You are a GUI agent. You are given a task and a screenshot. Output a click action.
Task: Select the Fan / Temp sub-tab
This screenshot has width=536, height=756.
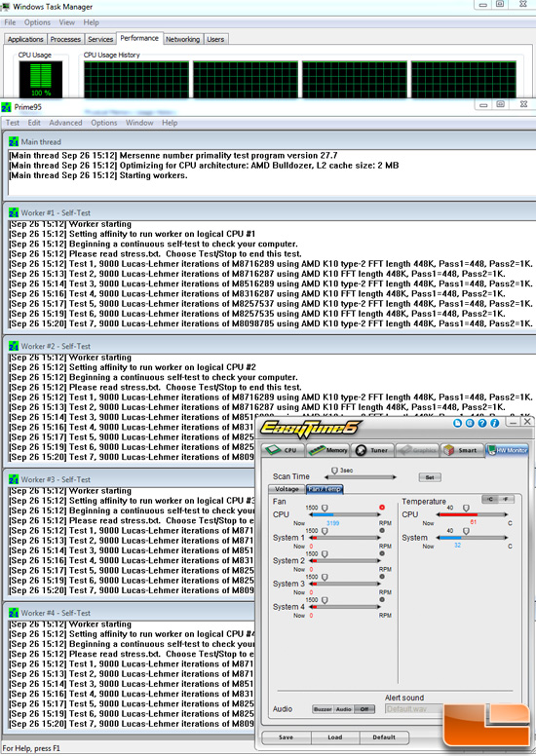pyautogui.click(x=325, y=489)
